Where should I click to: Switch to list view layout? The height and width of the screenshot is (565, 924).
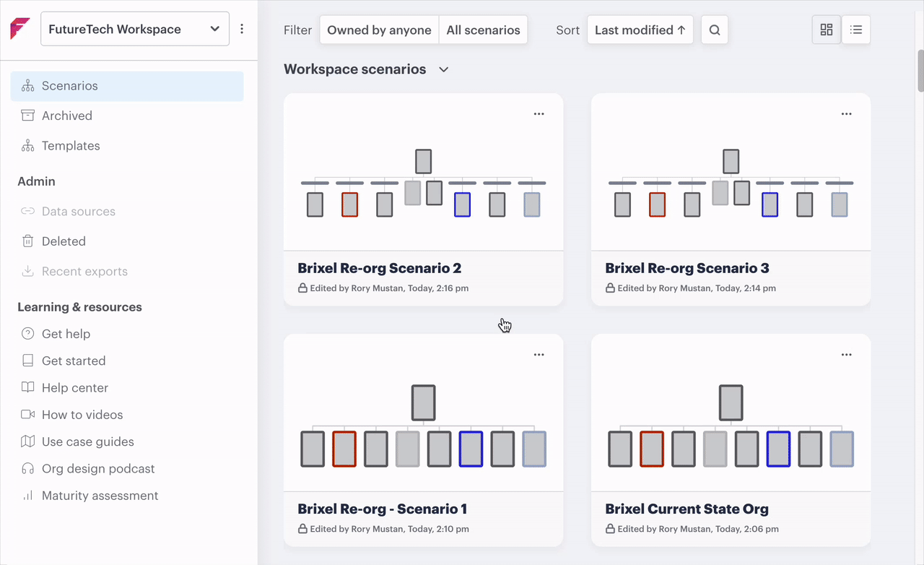(856, 30)
